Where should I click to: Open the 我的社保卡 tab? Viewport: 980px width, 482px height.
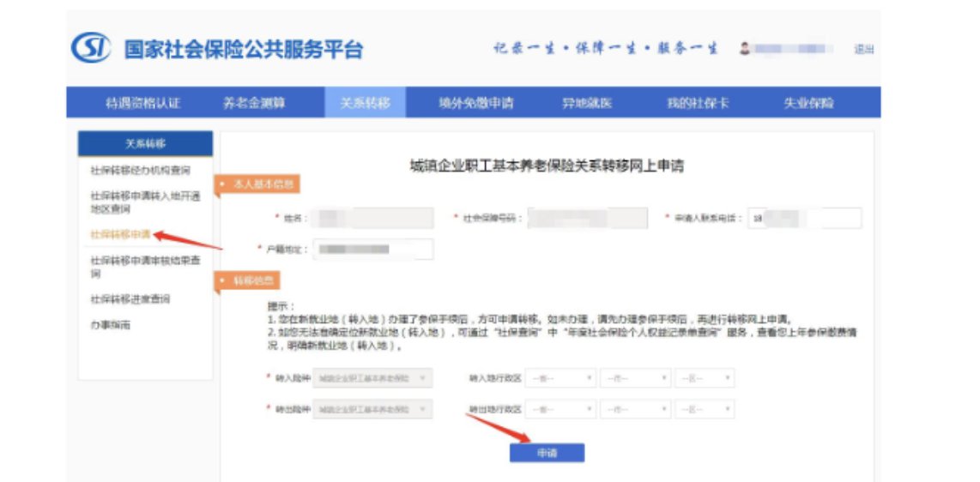pyautogui.click(x=698, y=103)
